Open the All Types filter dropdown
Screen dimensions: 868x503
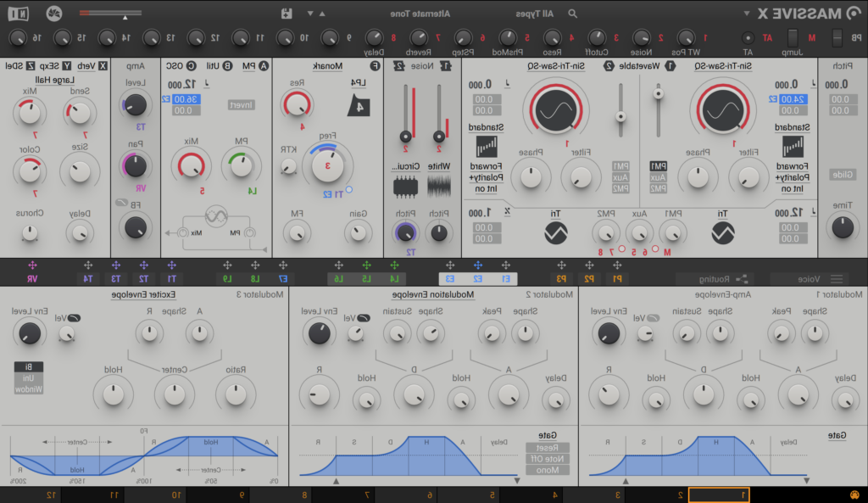point(534,14)
